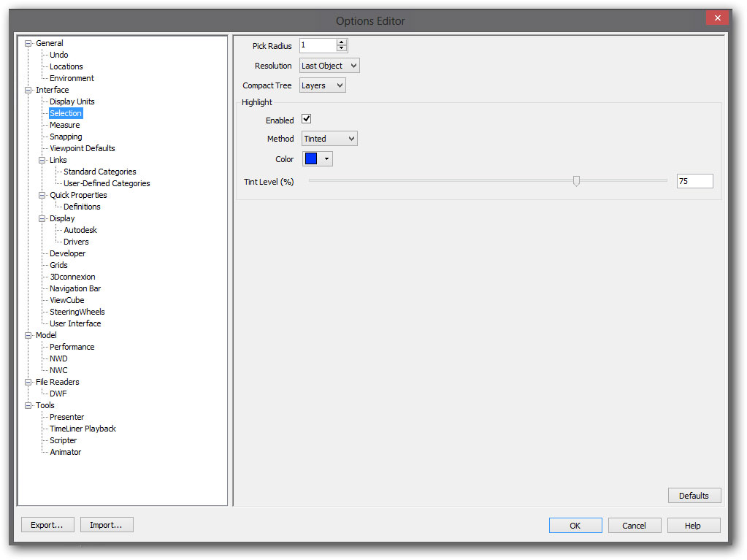The image size is (747, 560).
Task: Collapse the Links tree node
Action: (x=42, y=160)
